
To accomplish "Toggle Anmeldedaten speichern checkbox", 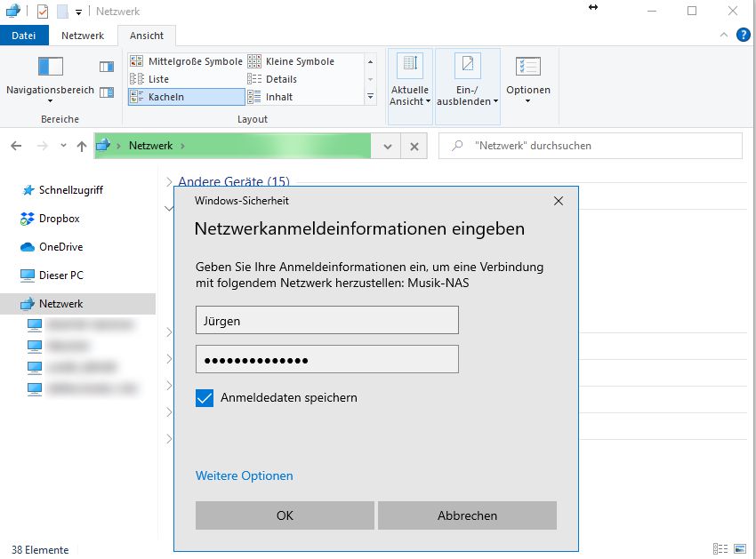I will pyautogui.click(x=205, y=398).
